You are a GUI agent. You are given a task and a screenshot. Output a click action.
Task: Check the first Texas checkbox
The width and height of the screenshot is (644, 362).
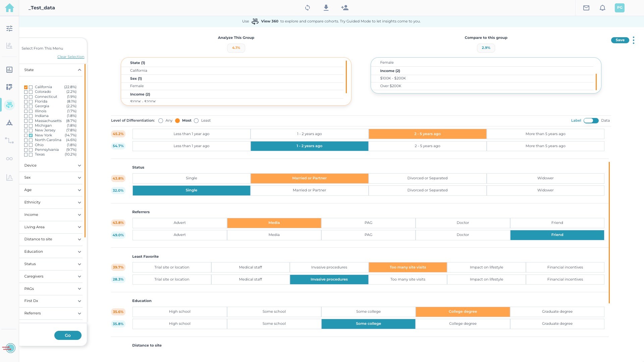pos(26,155)
